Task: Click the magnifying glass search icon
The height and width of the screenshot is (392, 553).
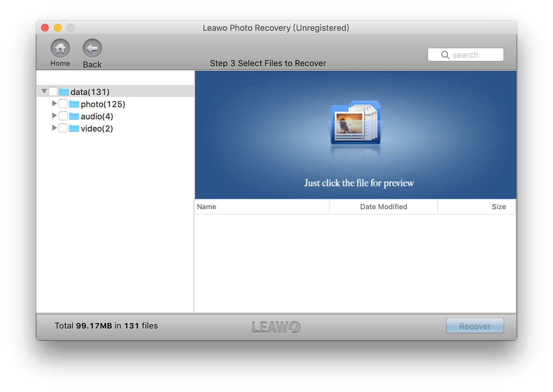Action: [445, 55]
